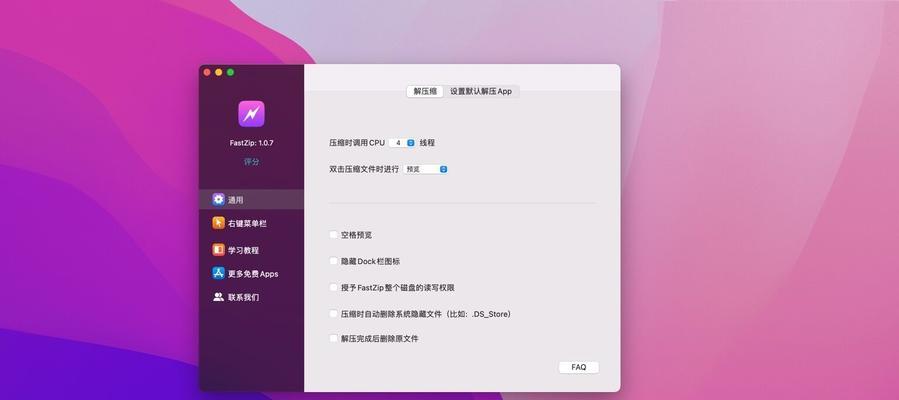
Task: Open the 预览 double-click action dropdown
Action: pos(425,169)
